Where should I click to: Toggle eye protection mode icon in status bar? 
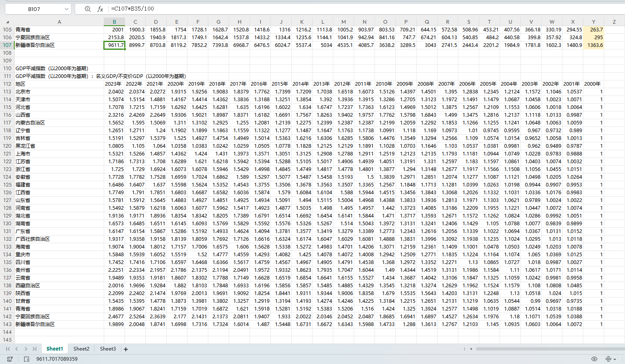click(594, 359)
